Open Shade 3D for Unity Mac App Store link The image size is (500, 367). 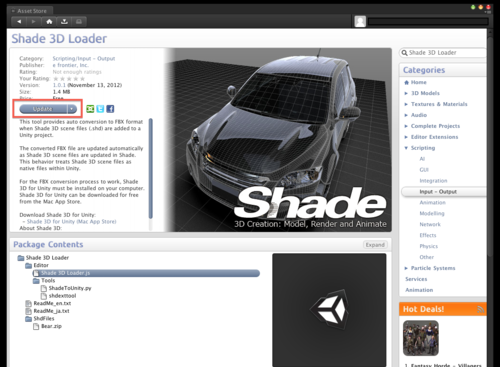(71, 222)
